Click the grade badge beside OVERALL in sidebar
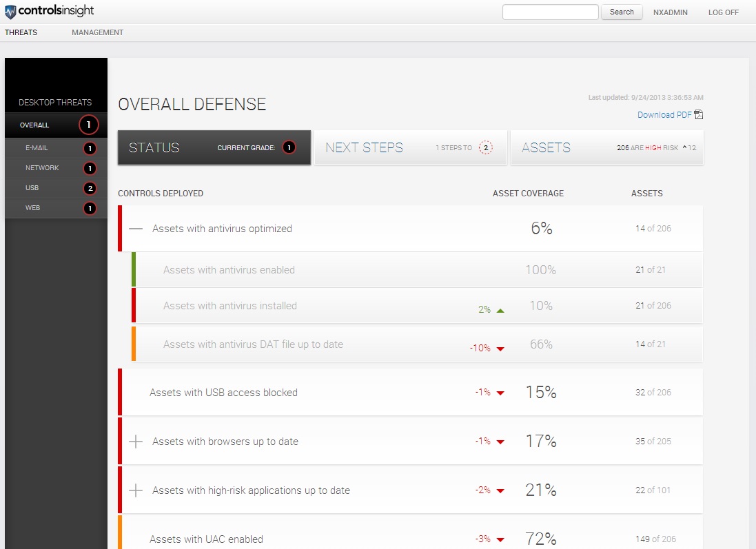This screenshot has width=756, height=549. [x=89, y=125]
